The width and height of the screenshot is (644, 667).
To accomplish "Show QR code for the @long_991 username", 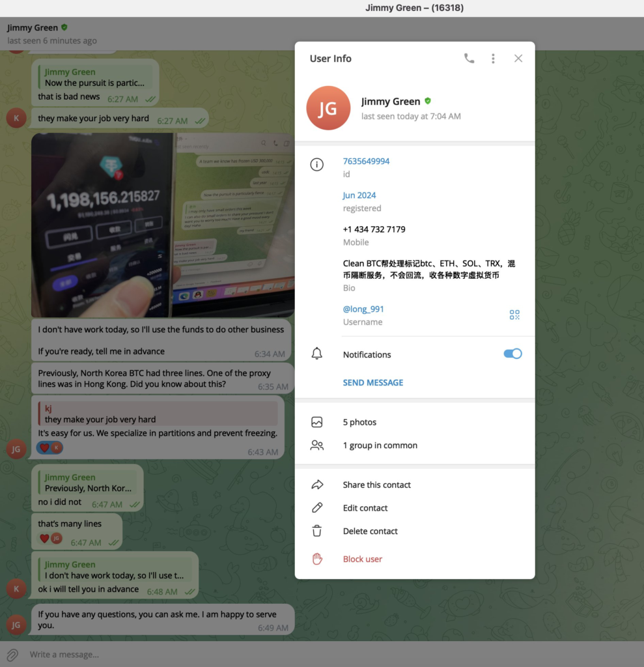I will 514,315.
